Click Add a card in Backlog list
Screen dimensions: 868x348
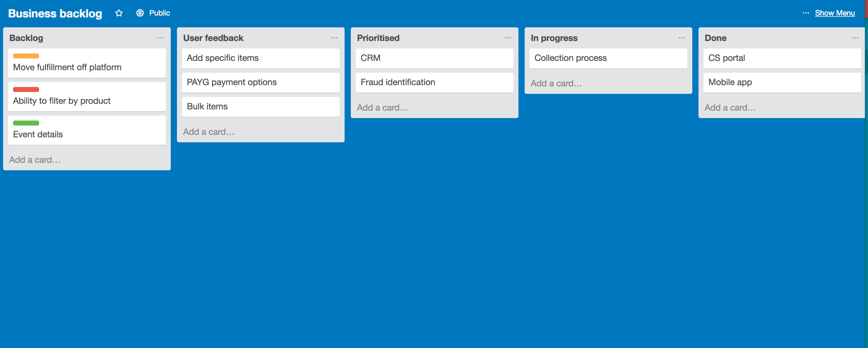35,159
